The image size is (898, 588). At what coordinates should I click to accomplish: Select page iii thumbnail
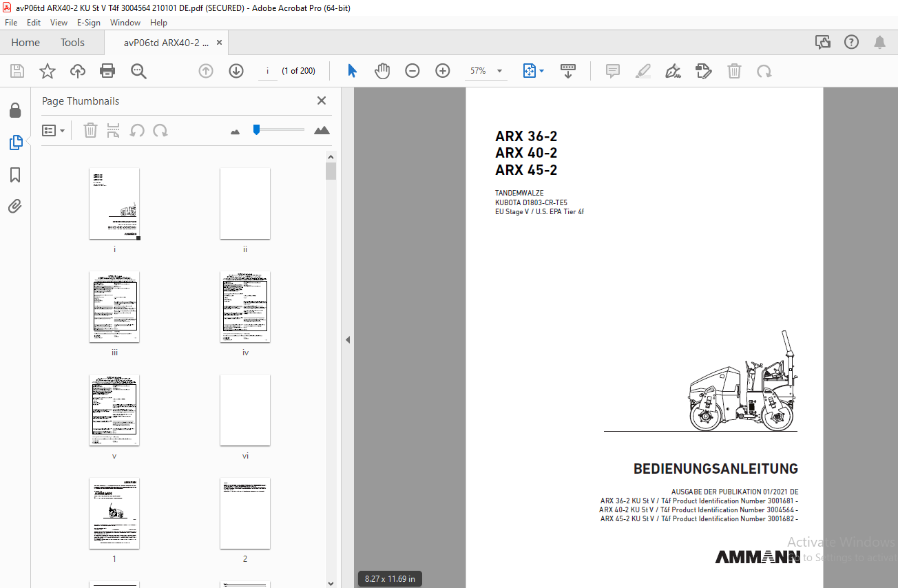114,307
